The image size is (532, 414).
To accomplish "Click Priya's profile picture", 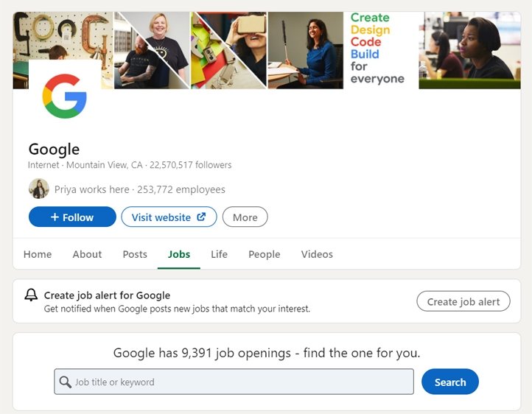I will point(39,189).
